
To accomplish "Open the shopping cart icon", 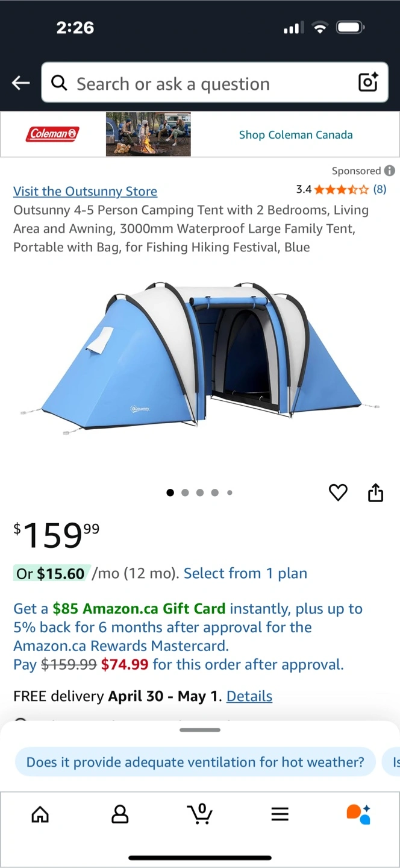I will (x=199, y=814).
